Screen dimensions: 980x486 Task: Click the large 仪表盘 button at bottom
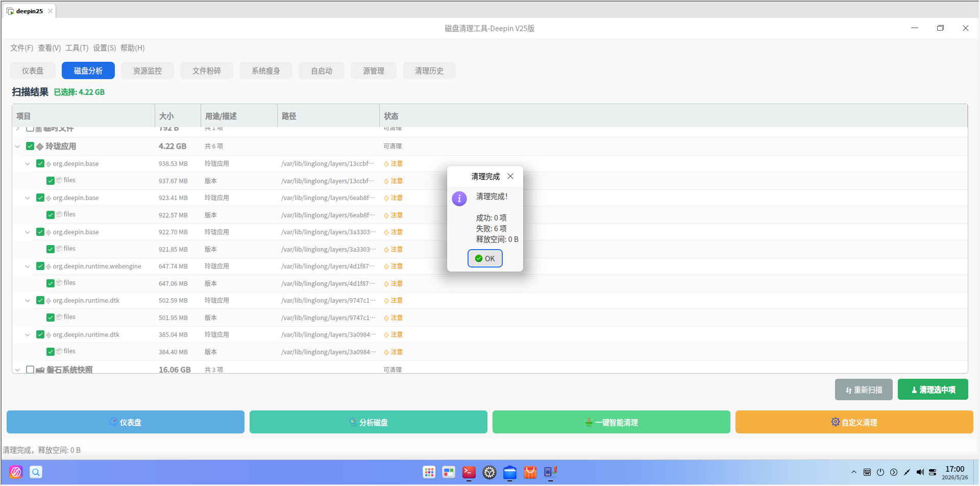(x=126, y=422)
